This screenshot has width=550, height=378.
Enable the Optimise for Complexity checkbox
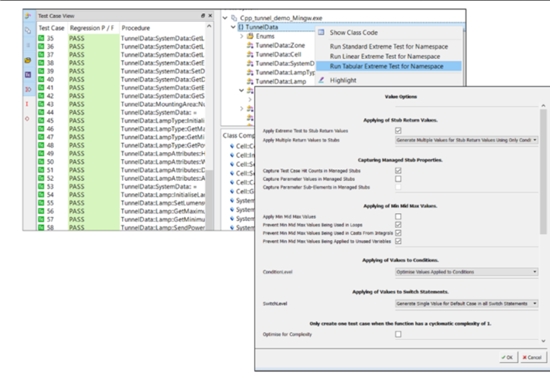tap(398, 334)
